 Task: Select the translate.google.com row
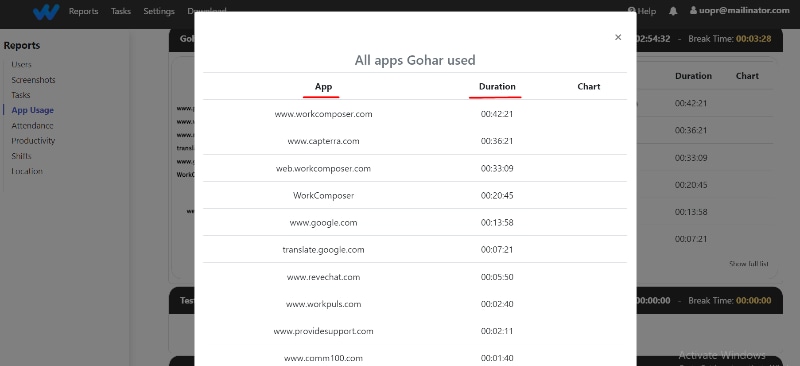click(x=415, y=249)
